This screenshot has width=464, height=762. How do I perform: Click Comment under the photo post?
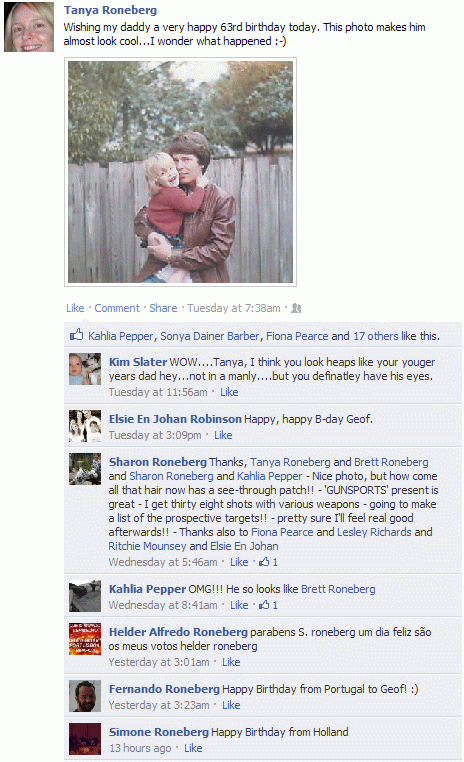point(117,308)
